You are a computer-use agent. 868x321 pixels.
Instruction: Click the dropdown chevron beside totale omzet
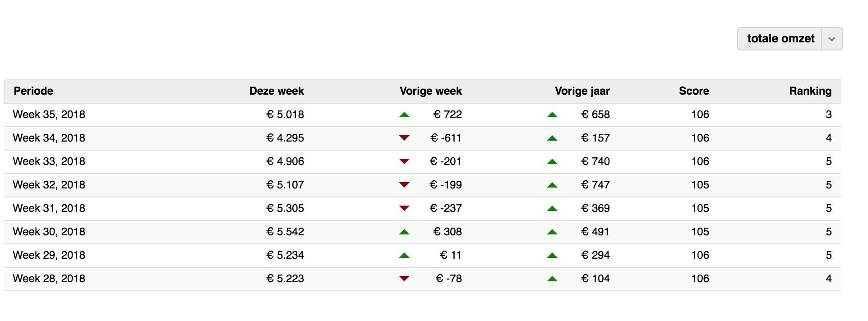[x=831, y=39]
